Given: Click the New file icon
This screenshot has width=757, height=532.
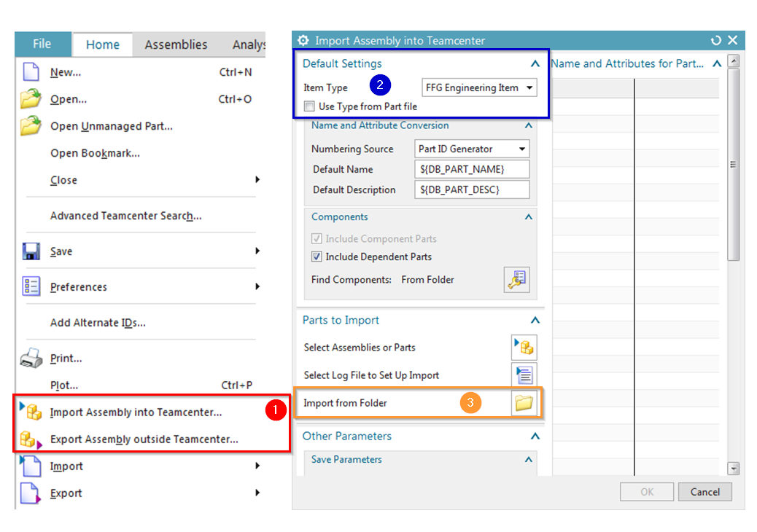Looking at the screenshot, I should point(31,72).
